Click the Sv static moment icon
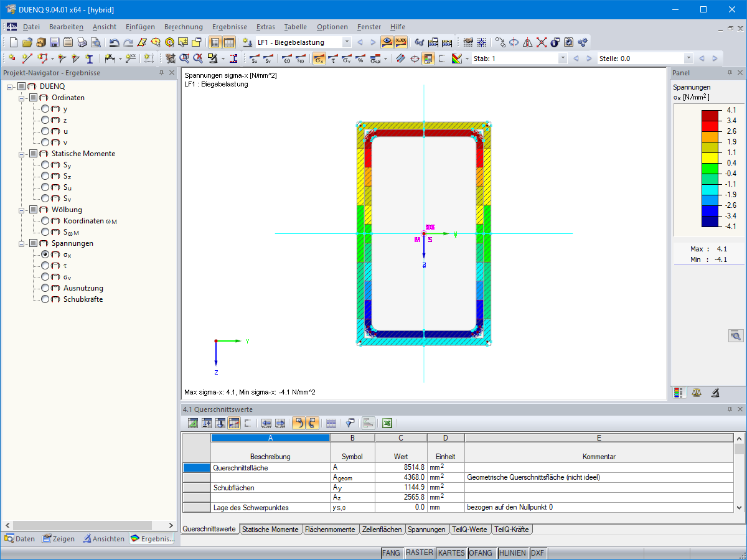This screenshot has height=560, width=747. pos(268,58)
